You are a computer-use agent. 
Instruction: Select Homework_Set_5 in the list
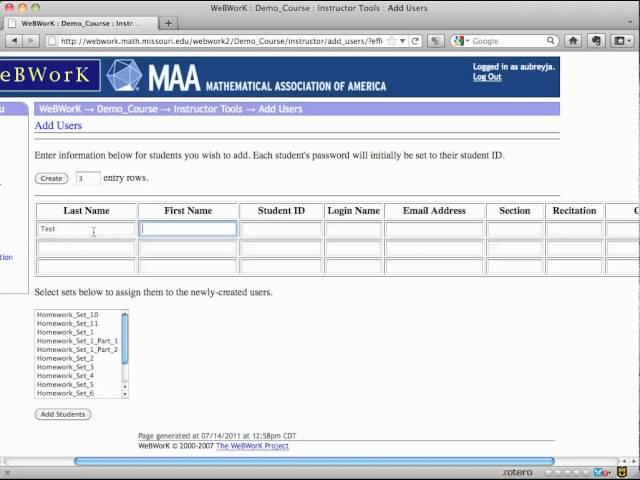tap(65, 384)
